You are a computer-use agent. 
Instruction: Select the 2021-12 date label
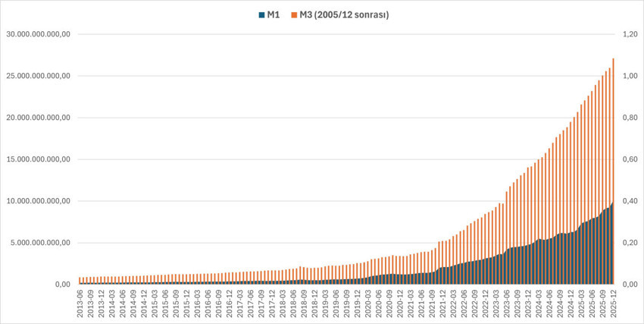coord(443,303)
